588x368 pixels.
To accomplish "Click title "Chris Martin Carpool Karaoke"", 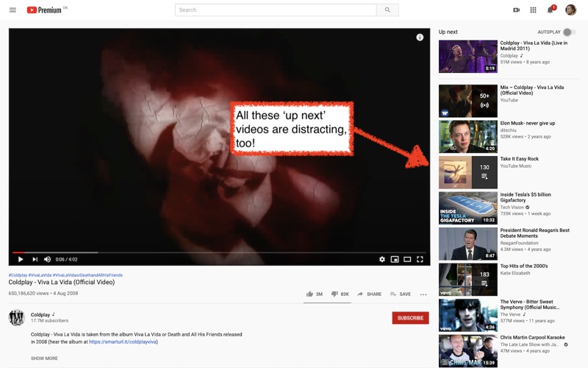I will point(532,337).
